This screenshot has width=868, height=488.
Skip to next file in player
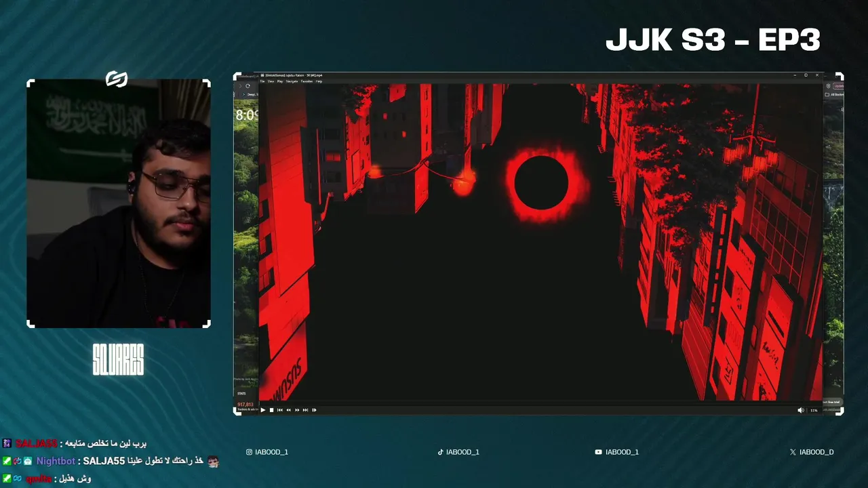point(305,410)
